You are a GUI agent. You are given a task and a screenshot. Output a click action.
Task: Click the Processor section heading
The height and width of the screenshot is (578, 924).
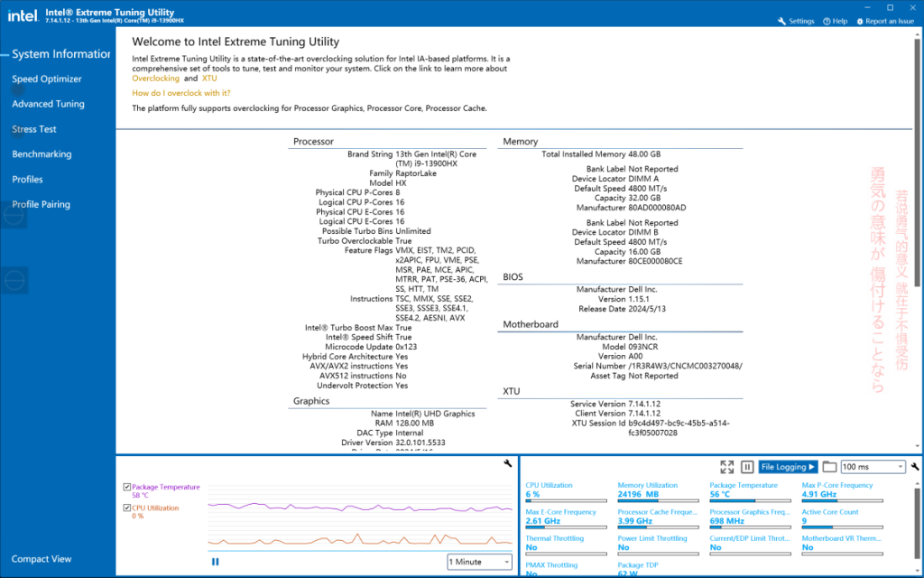313,142
